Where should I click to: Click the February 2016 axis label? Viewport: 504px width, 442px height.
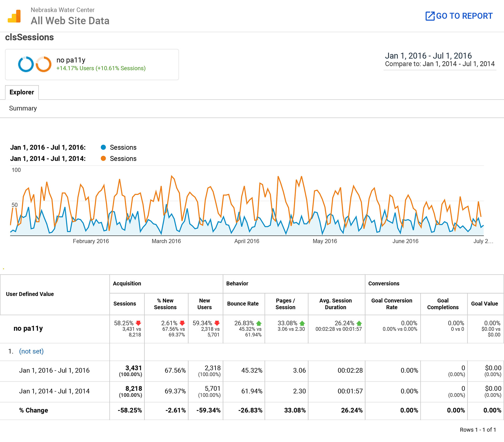91,241
